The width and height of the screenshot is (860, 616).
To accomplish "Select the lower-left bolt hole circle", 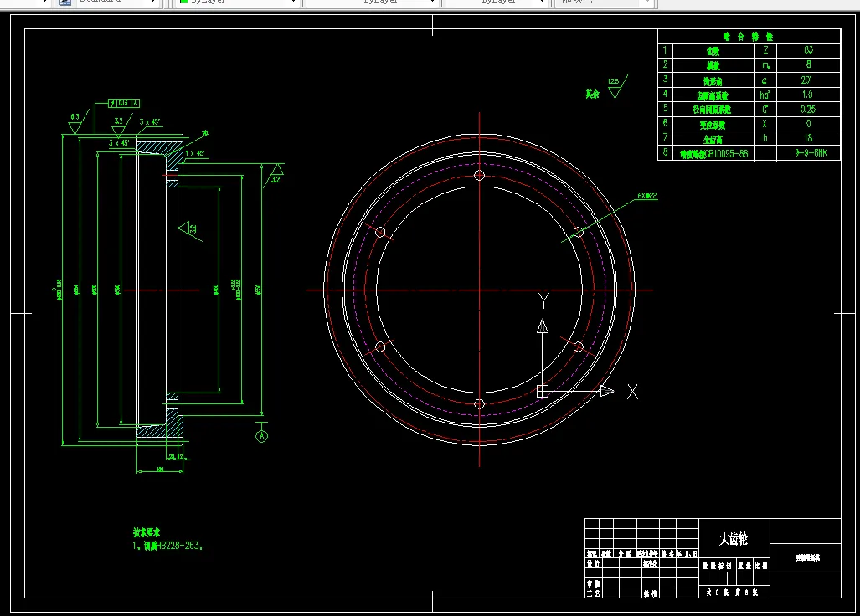I will (380, 346).
